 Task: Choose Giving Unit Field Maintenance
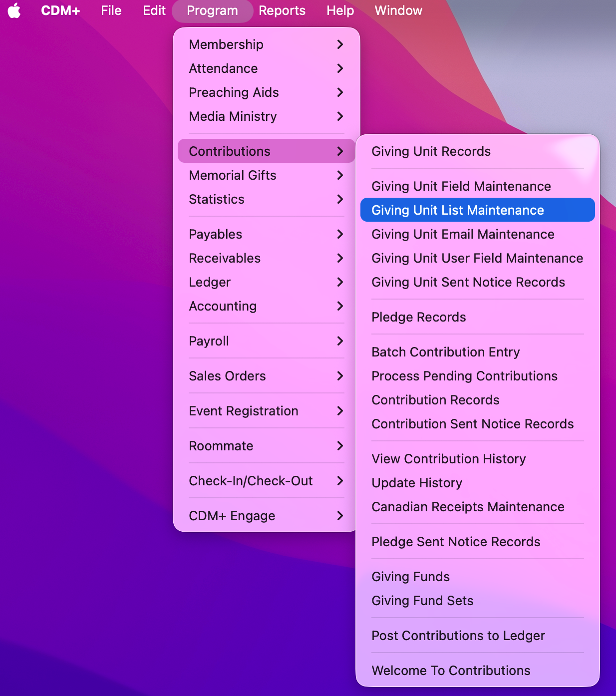pos(478,186)
